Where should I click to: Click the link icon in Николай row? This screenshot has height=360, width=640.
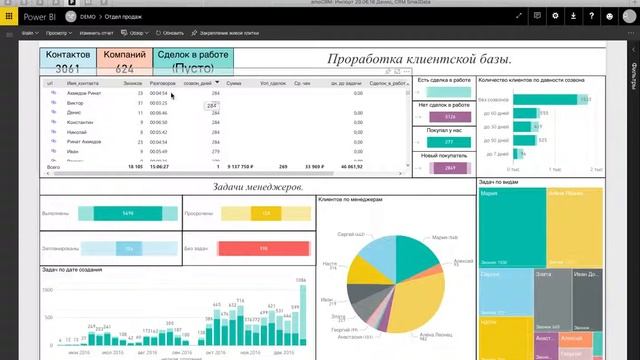[x=53, y=132]
